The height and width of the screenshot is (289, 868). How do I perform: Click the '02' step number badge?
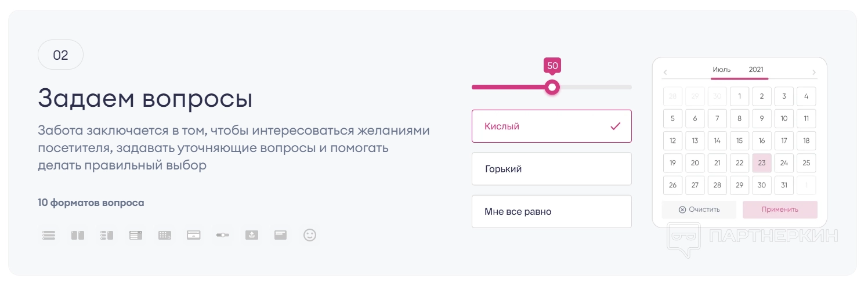pyautogui.click(x=60, y=55)
